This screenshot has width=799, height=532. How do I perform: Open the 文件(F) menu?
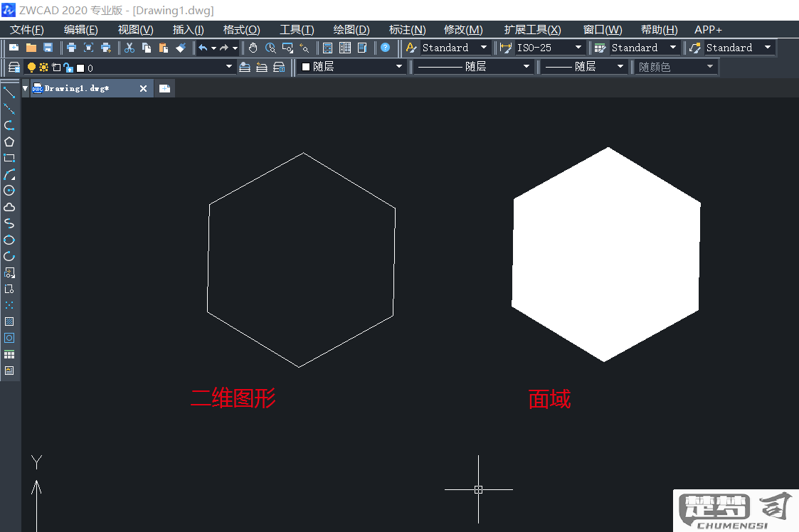coord(26,30)
